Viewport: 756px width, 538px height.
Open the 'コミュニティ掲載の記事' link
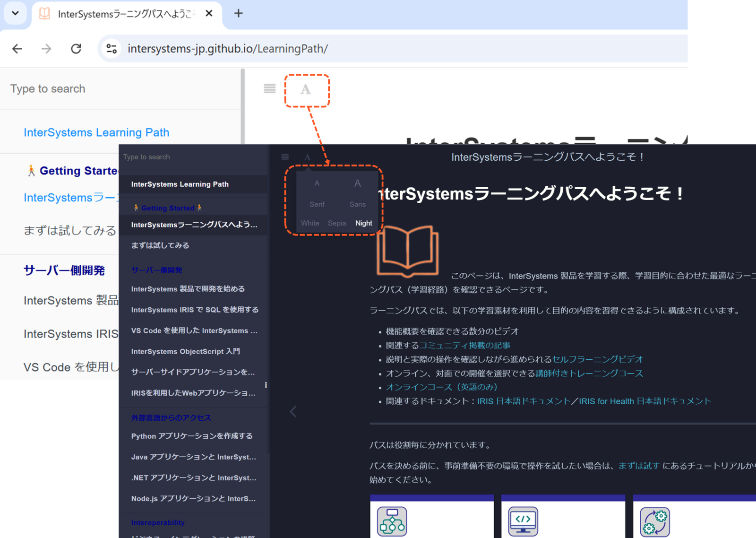[465, 346]
